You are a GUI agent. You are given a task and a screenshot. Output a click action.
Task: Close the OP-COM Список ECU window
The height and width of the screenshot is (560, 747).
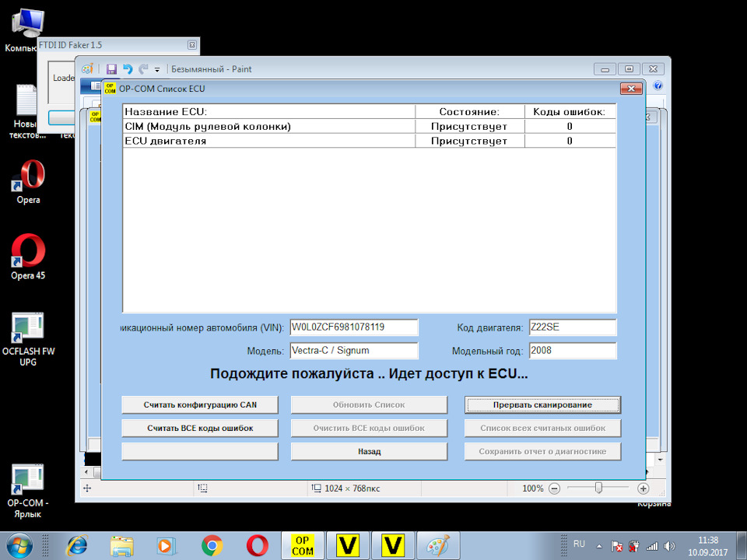[x=631, y=89]
